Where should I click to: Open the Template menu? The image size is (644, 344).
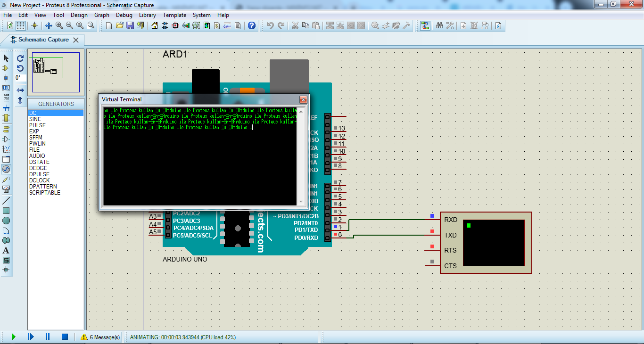click(174, 15)
